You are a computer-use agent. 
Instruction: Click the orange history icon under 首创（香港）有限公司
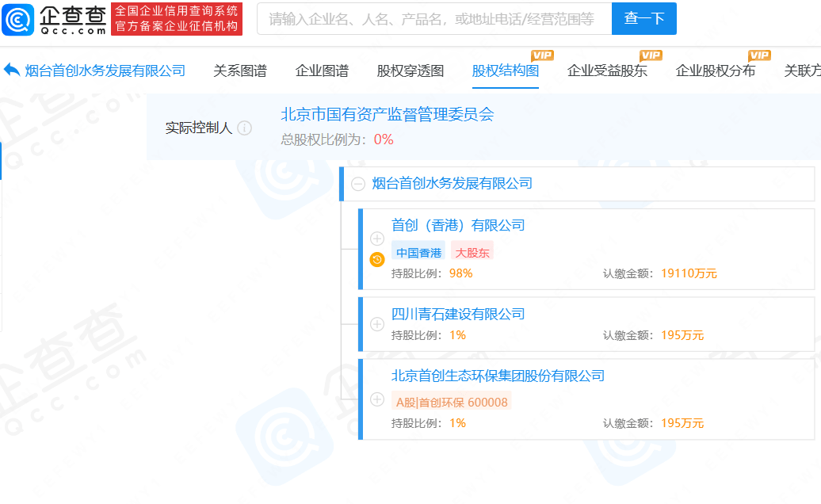tap(377, 259)
